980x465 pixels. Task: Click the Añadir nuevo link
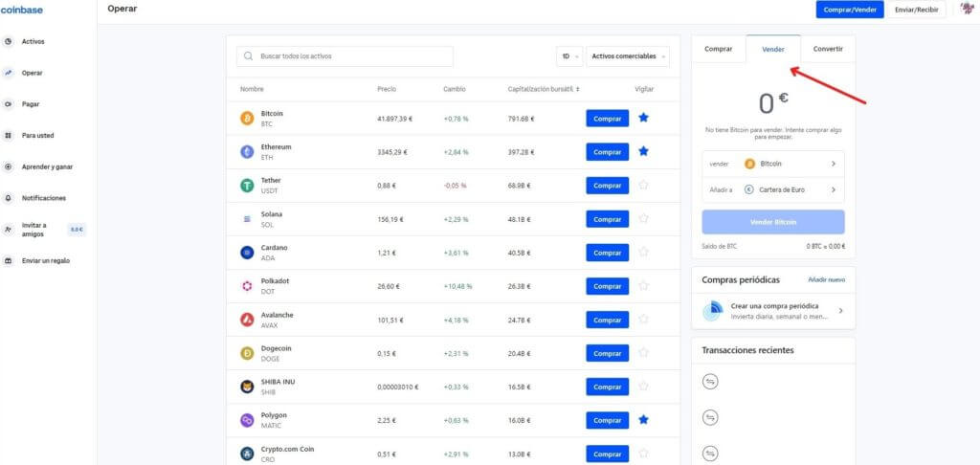pyautogui.click(x=826, y=280)
